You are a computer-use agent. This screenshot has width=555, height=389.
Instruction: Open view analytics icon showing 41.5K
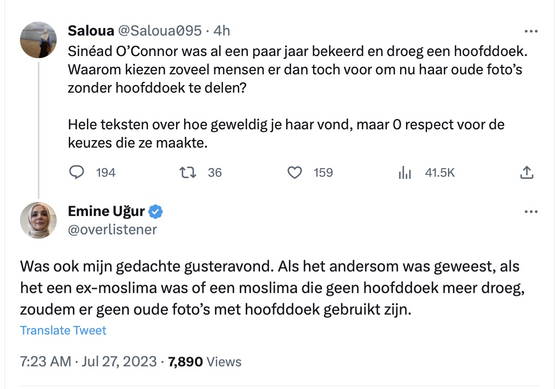(x=405, y=172)
